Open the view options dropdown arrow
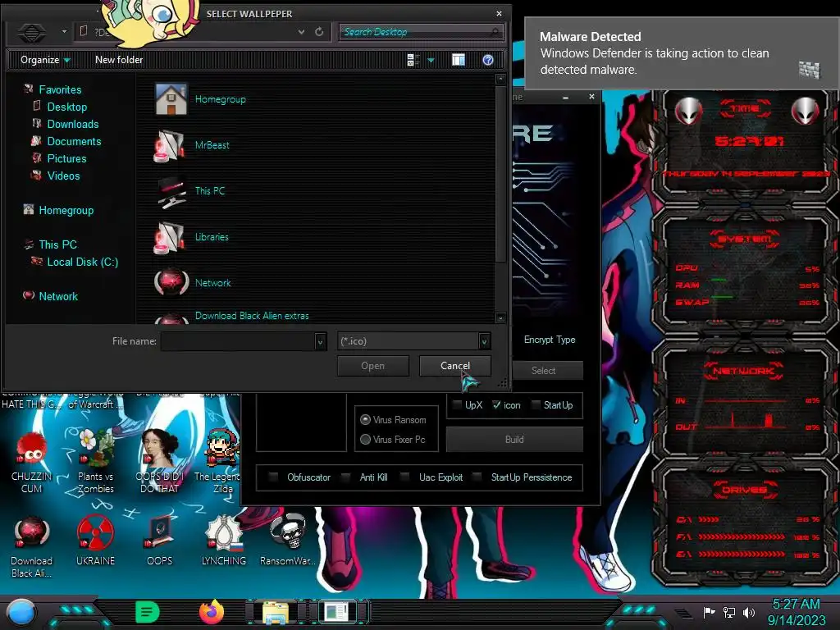 (431, 60)
